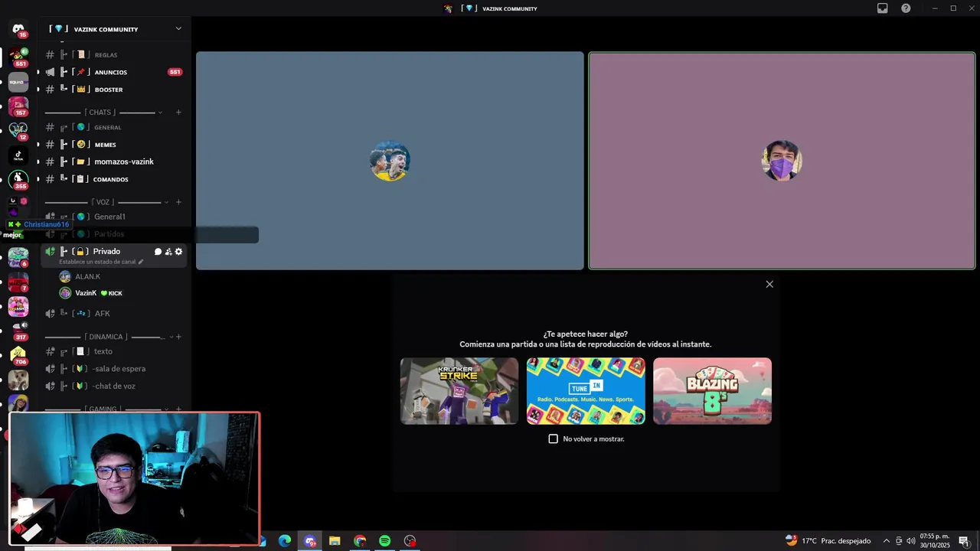Focus ALAN.K's blue video tile
Viewport: 980px width, 551px height.
[x=390, y=161]
